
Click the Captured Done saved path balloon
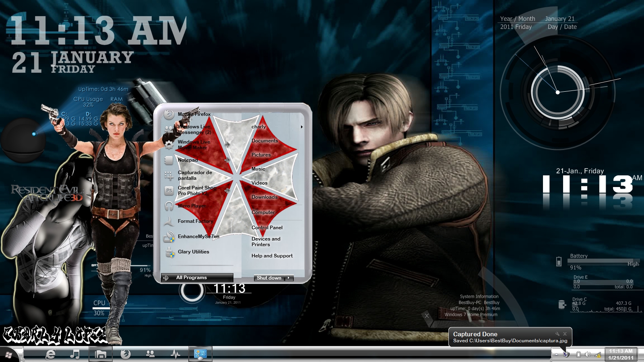click(510, 341)
